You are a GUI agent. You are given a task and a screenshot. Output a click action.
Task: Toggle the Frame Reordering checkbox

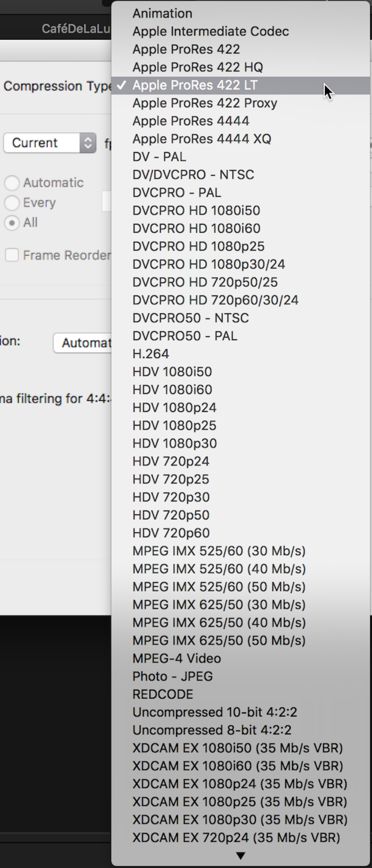point(12,255)
